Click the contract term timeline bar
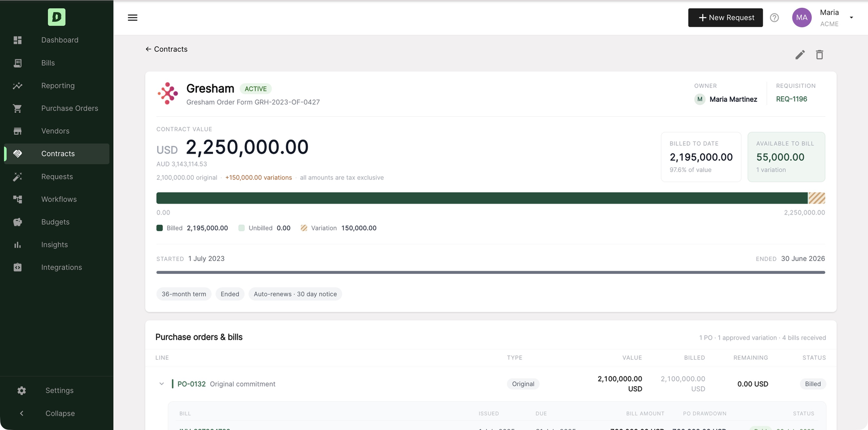This screenshot has height=430, width=868. 491,272
